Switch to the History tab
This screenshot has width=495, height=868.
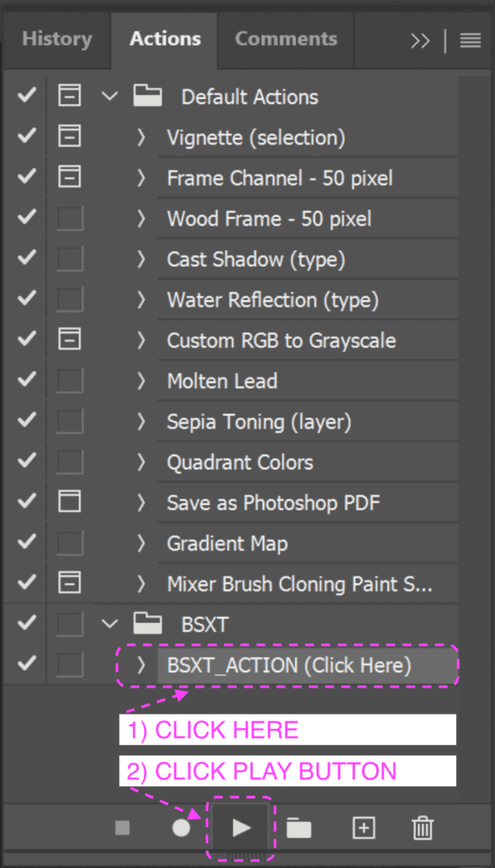click(57, 39)
